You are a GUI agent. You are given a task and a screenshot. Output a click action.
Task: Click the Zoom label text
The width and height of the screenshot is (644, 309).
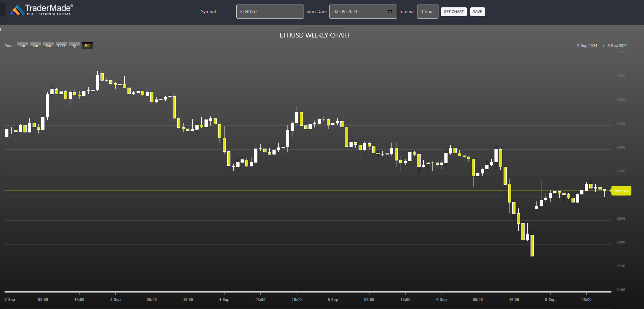(9, 46)
